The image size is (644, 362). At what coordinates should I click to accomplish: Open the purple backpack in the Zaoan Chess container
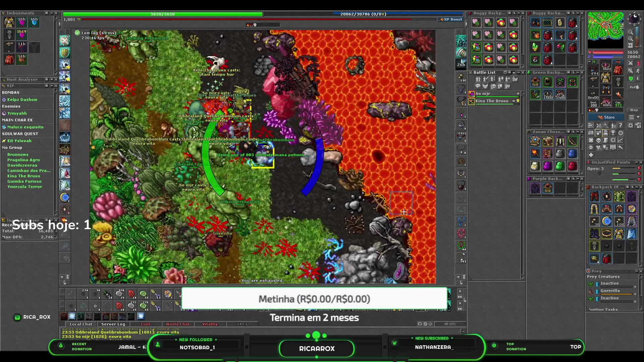(548, 166)
